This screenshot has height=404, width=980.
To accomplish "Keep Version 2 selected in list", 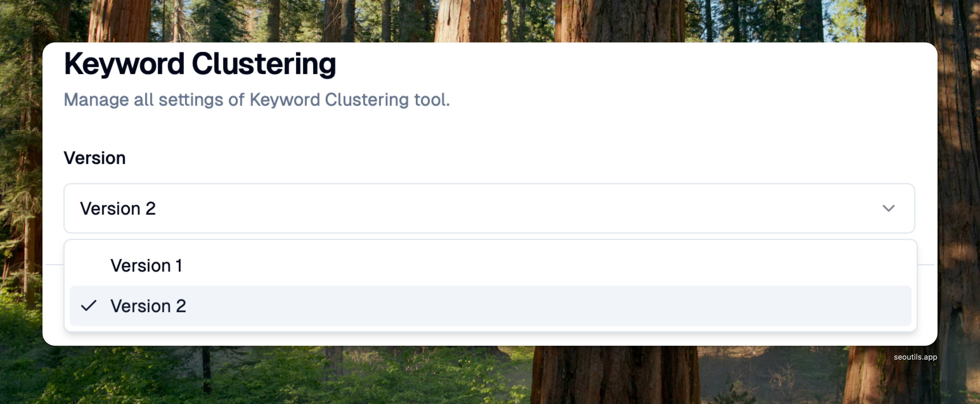I will [148, 306].
